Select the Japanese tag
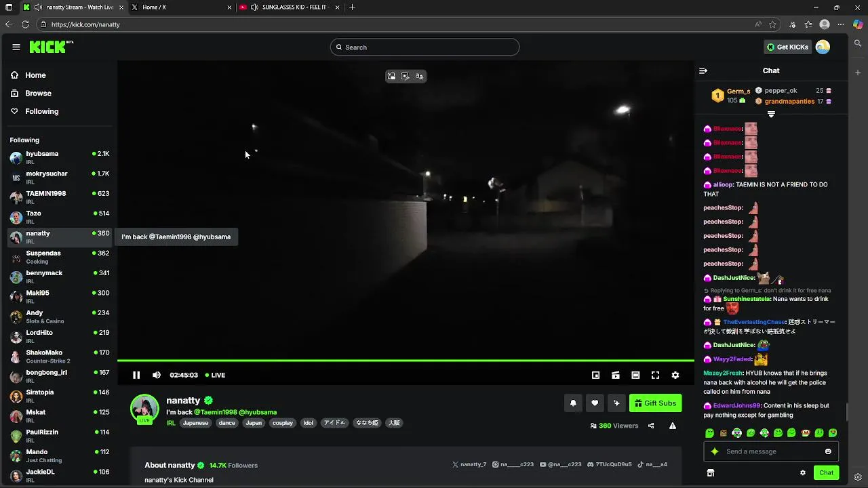868x488 pixels. point(195,423)
